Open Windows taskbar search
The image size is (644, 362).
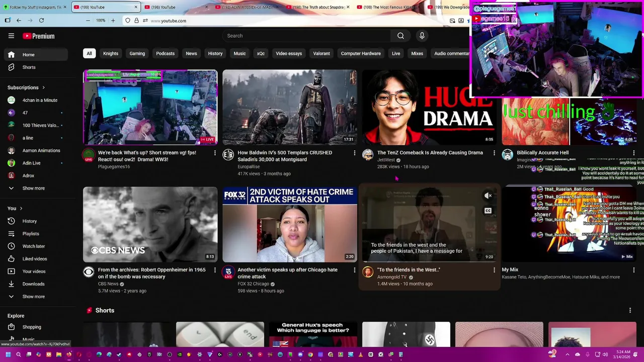tap(18, 354)
